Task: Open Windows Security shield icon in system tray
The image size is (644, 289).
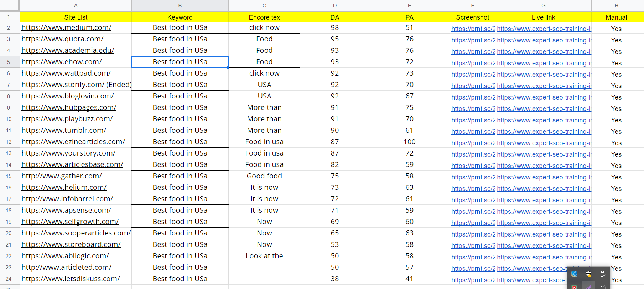Action: click(x=588, y=274)
